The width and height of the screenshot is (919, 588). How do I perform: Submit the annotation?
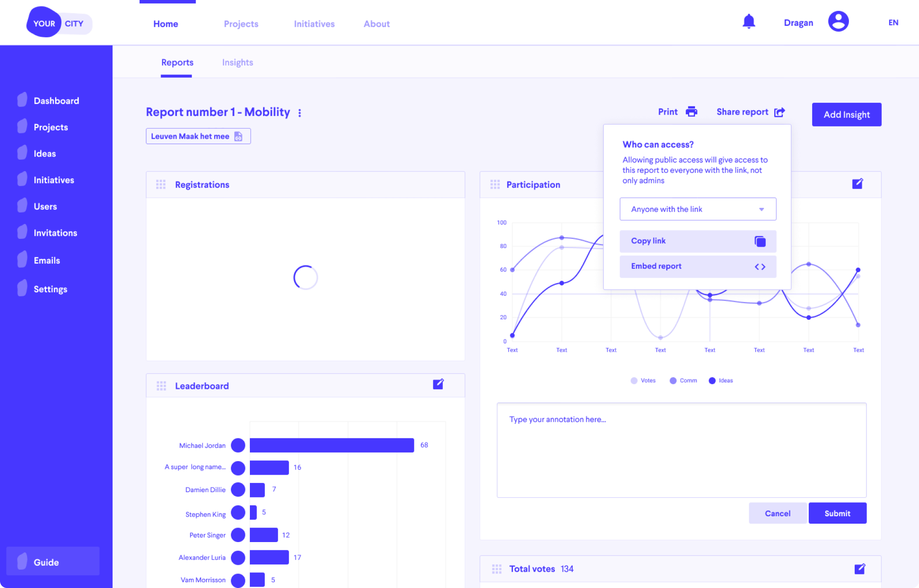tap(837, 513)
